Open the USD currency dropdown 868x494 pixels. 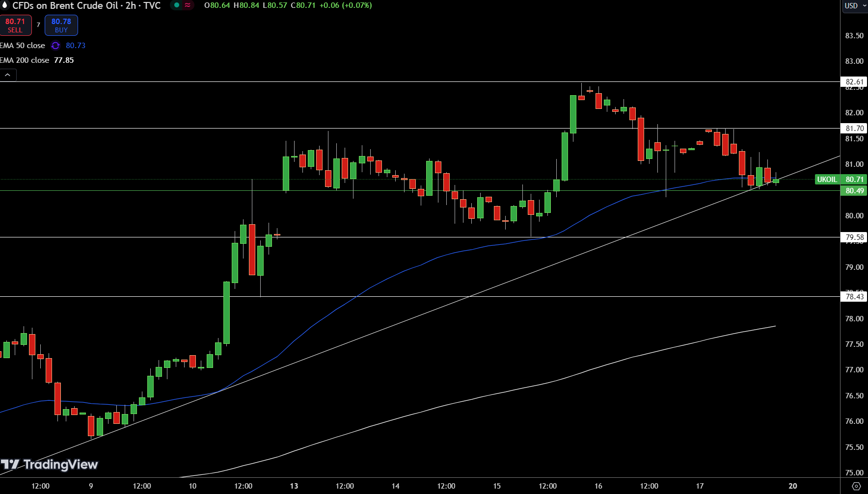(x=855, y=6)
